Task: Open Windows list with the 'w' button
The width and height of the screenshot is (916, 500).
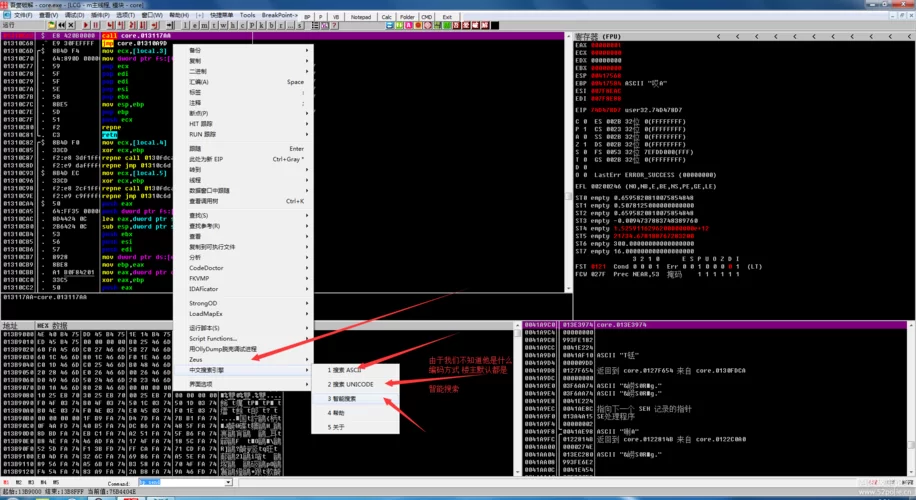Action: click(x=223, y=25)
